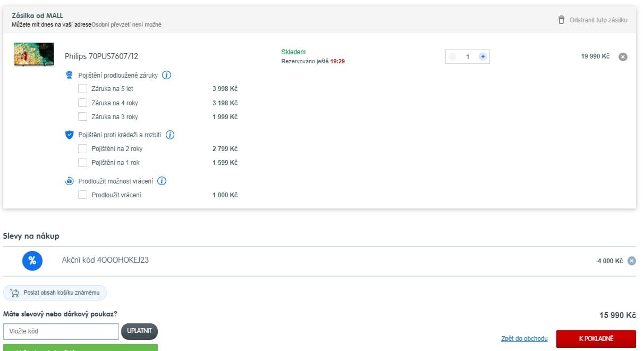Click the 1 599 Kč insurance price

pos(225,163)
